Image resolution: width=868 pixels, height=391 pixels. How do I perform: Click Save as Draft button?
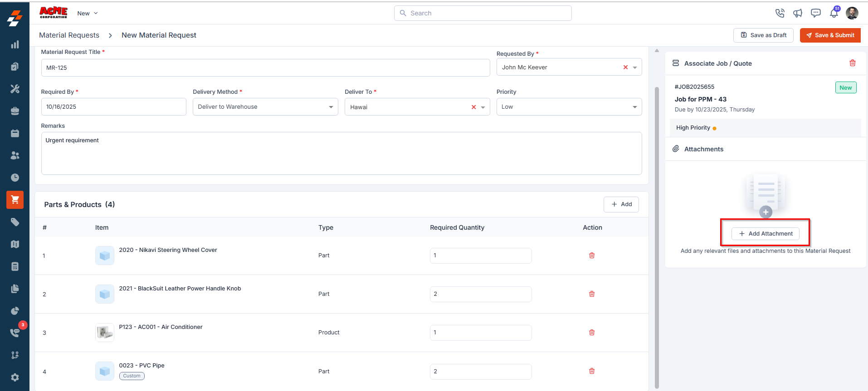click(x=763, y=35)
